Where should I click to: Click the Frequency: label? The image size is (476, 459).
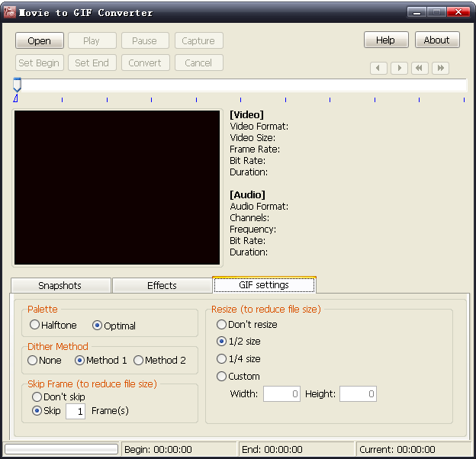click(253, 230)
